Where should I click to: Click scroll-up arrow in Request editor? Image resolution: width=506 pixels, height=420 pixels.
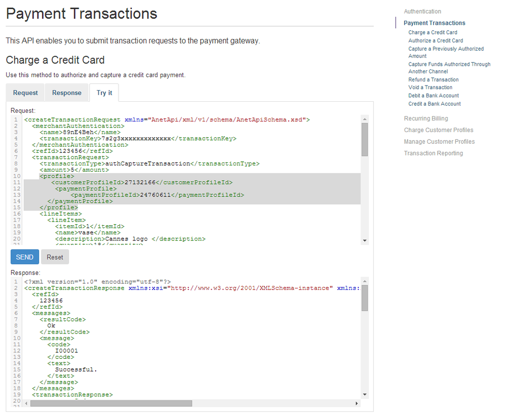[x=365, y=119]
